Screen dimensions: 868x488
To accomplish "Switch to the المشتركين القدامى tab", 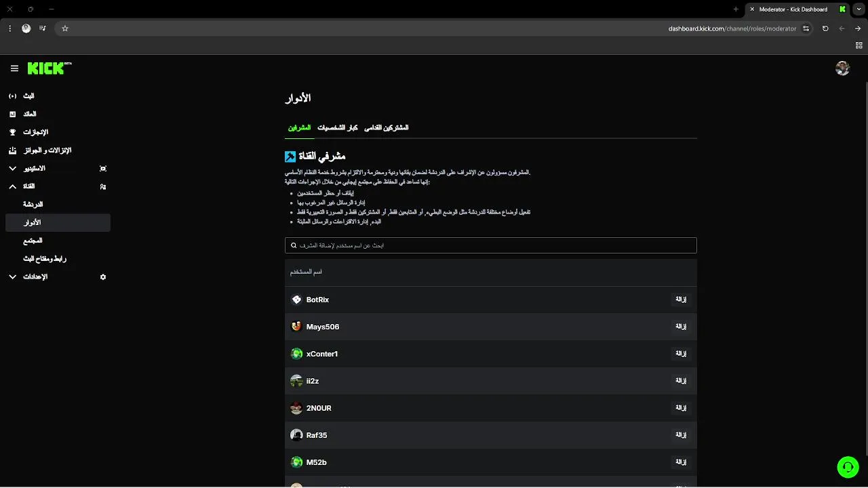I will (387, 128).
